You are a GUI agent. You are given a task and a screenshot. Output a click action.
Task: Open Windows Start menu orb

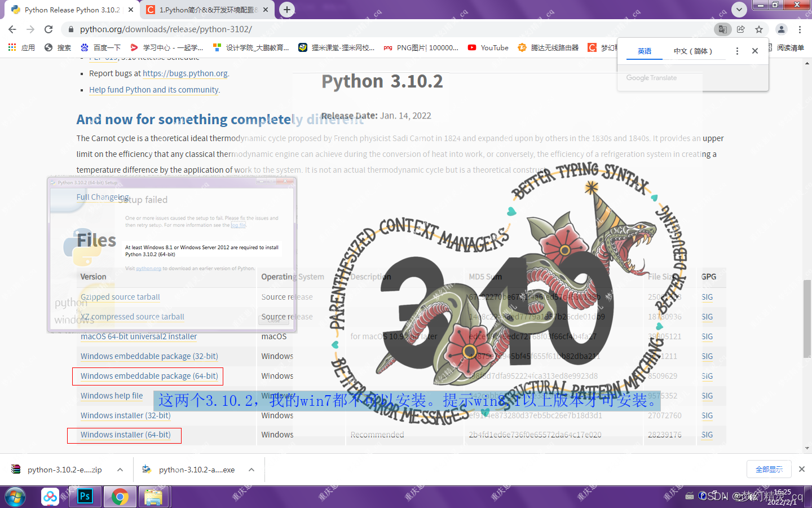[15, 497]
